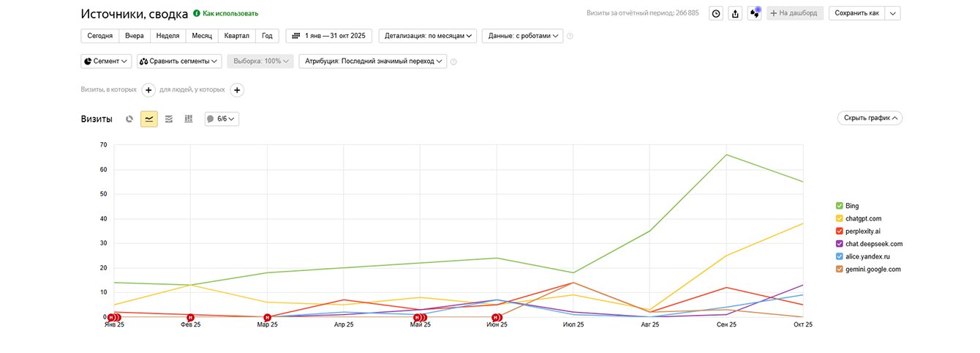Toggle chatgpt.com series checkbox
The height and width of the screenshot is (353, 980).
pos(840,218)
